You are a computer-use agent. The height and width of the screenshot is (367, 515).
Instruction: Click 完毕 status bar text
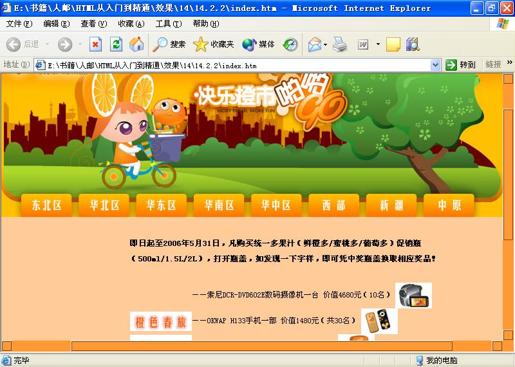[21, 360]
